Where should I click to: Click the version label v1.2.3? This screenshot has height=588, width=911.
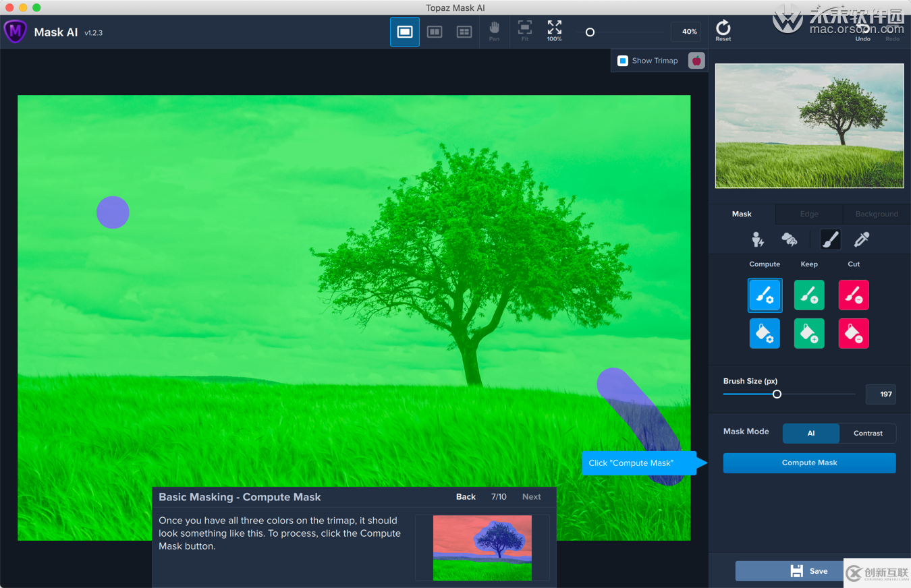pyautogui.click(x=94, y=32)
